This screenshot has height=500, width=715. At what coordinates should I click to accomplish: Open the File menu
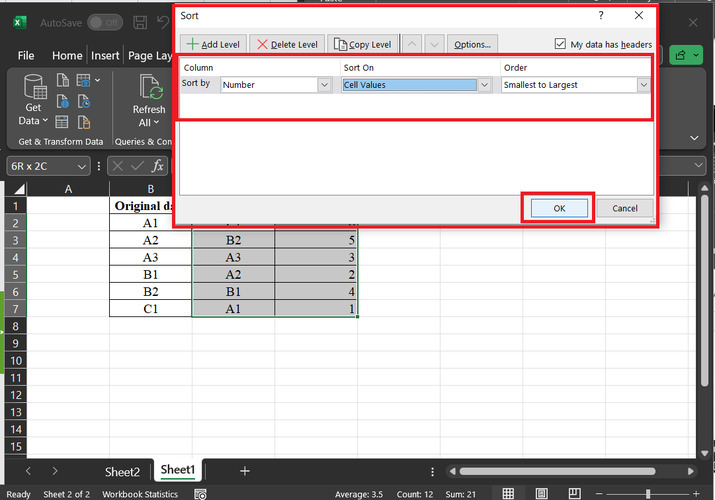tap(26, 56)
